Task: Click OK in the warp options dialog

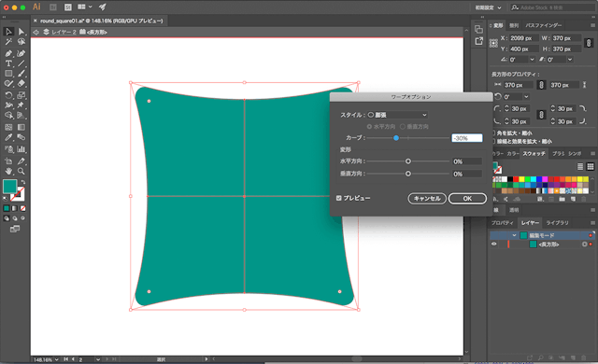Action: click(467, 199)
